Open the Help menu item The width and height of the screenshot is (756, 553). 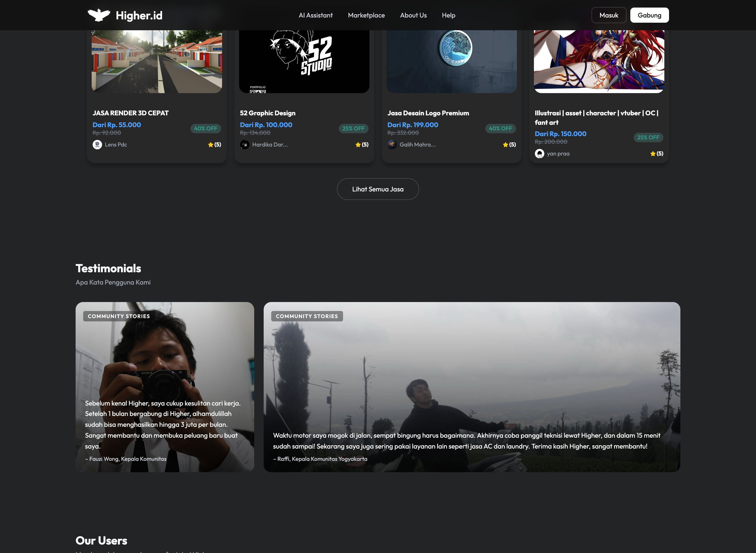448,15
